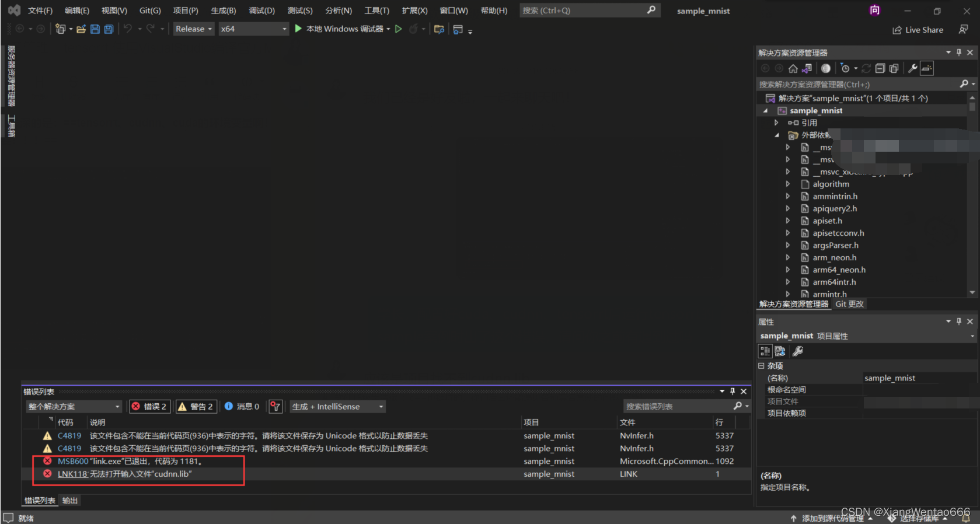Click the Search Error List field

pyautogui.click(x=686, y=406)
